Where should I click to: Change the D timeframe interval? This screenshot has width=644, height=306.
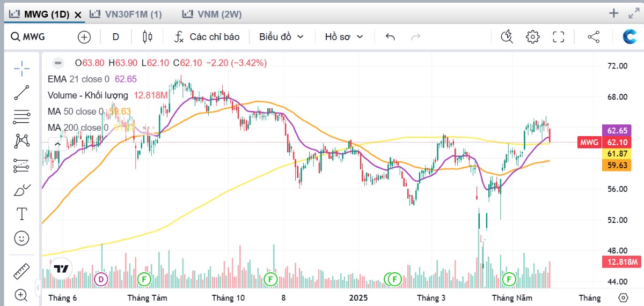coord(115,37)
